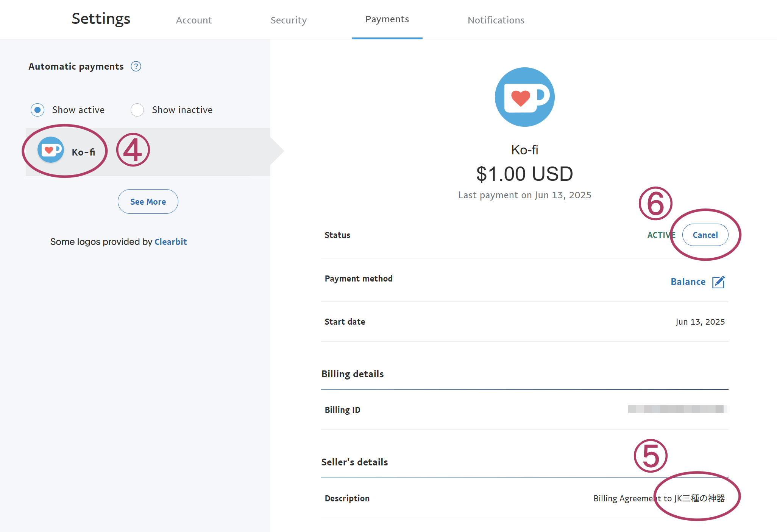Switch to the Security tab

(289, 20)
